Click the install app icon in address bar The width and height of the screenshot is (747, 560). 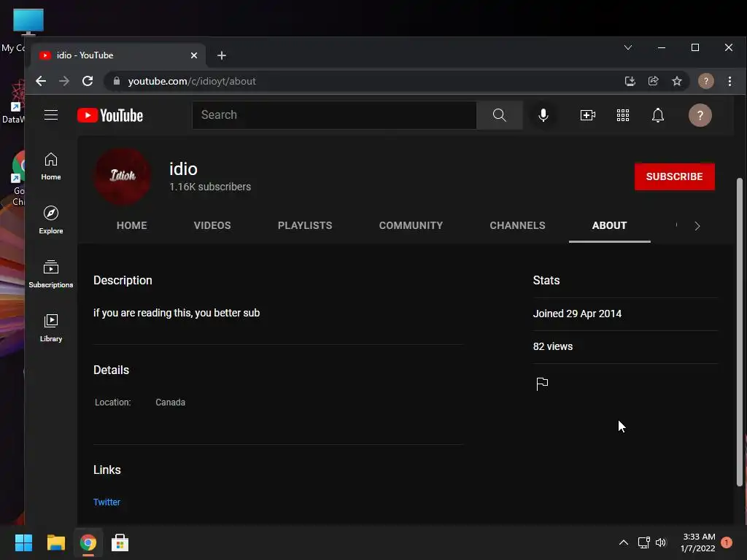630,81
